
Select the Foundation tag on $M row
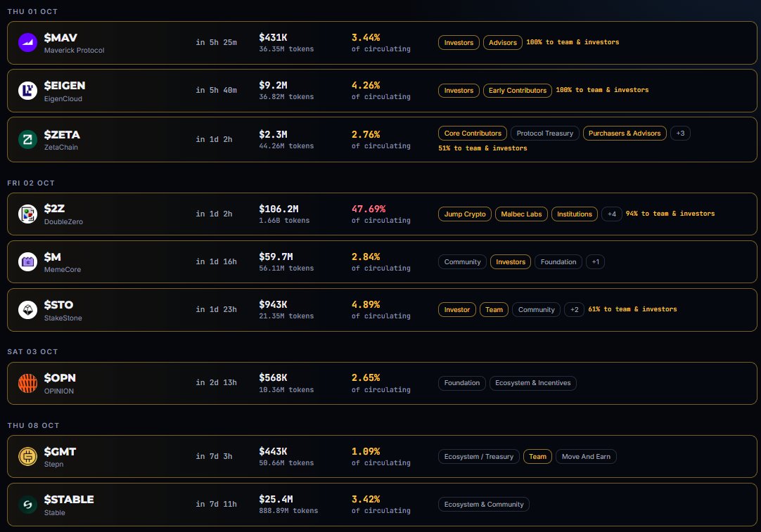558,262
